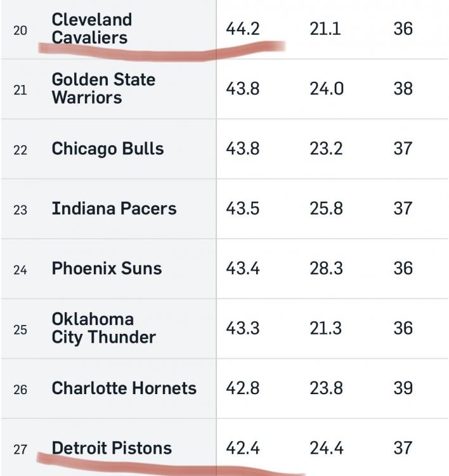
Task: Click rank number 23 beside Indiana Pacers
Action: pyautogui.click(x=20, y=209)
